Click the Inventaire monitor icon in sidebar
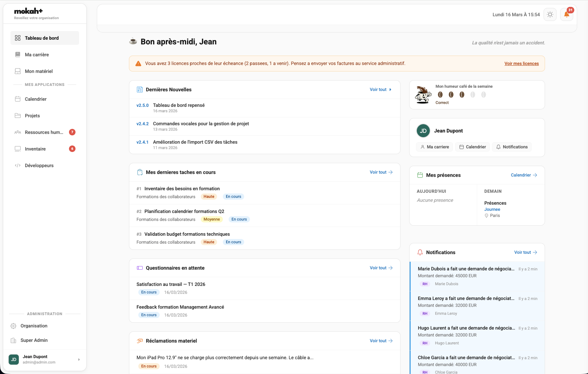 18,149
